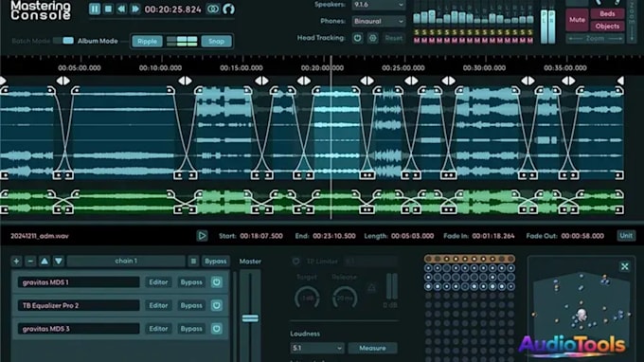Click the chain 1 name field
Image resolution: width=644 pixels, height=362 pixels.
126,261
